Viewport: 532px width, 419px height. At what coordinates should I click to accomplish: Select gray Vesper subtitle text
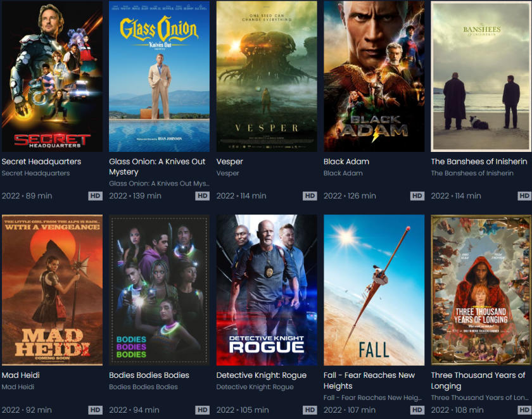click(x=227, y=173)
